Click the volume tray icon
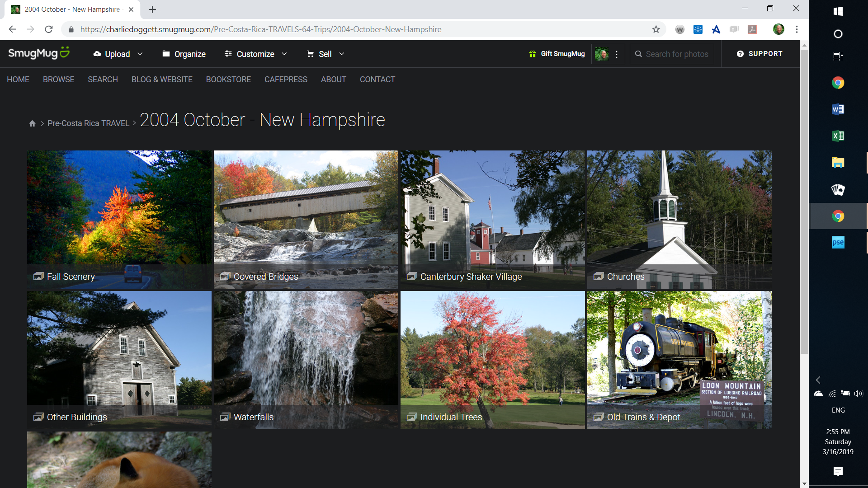 pyautogui.click(x=858, y=394)
